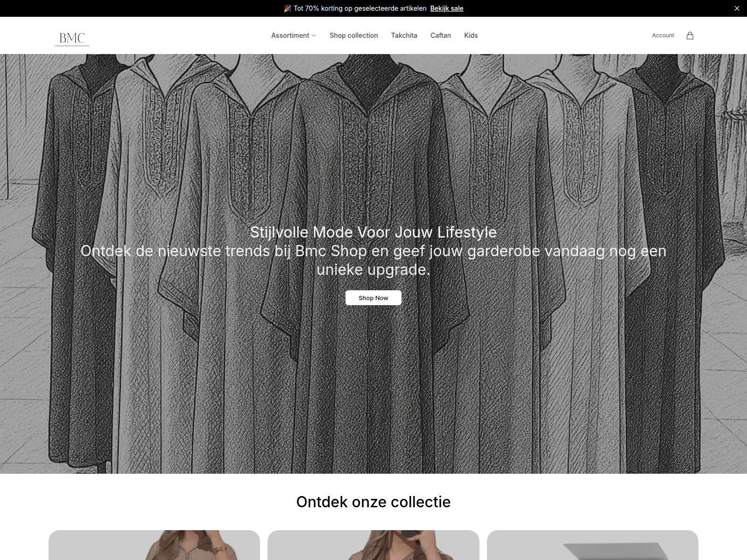This screenshot has width=747, height=560.
Task: Dismiss the sale announcement bar
Action: [x=737, y=8]
